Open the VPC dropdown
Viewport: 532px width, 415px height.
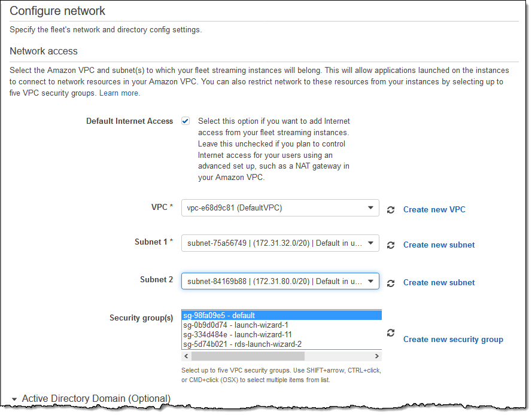[x=280, y=208]
